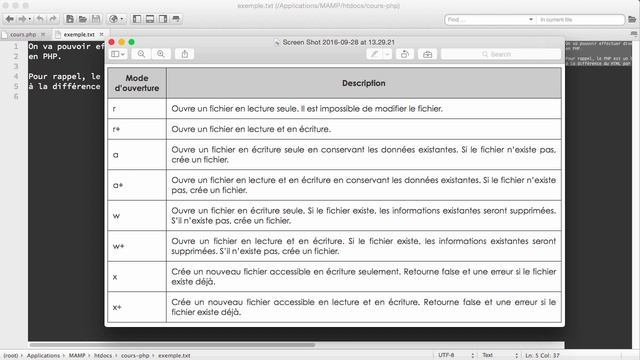Open the Find history dropdown arrow
640x360 pixels.
pos(531,20)
